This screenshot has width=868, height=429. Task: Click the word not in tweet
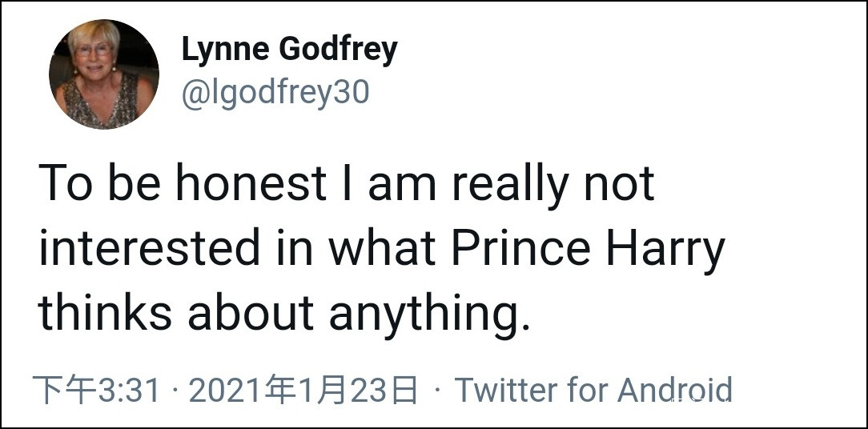(x=620, y=182)
